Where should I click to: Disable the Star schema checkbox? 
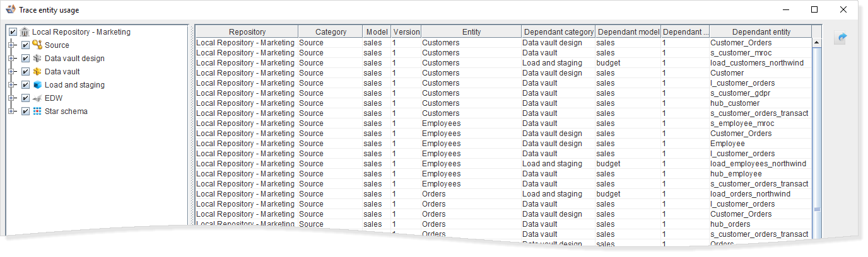tap(25, 111)
